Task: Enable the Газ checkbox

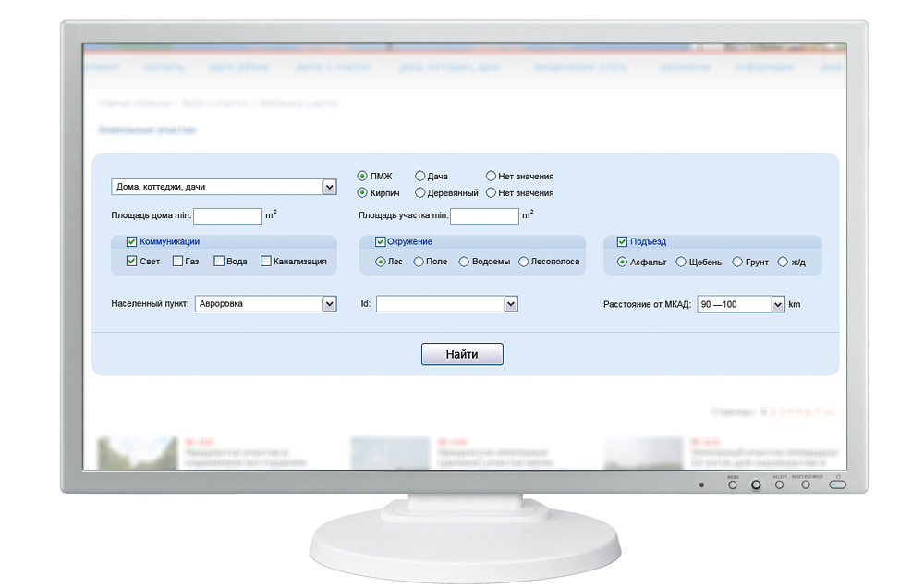Action: tap(178, 262)
